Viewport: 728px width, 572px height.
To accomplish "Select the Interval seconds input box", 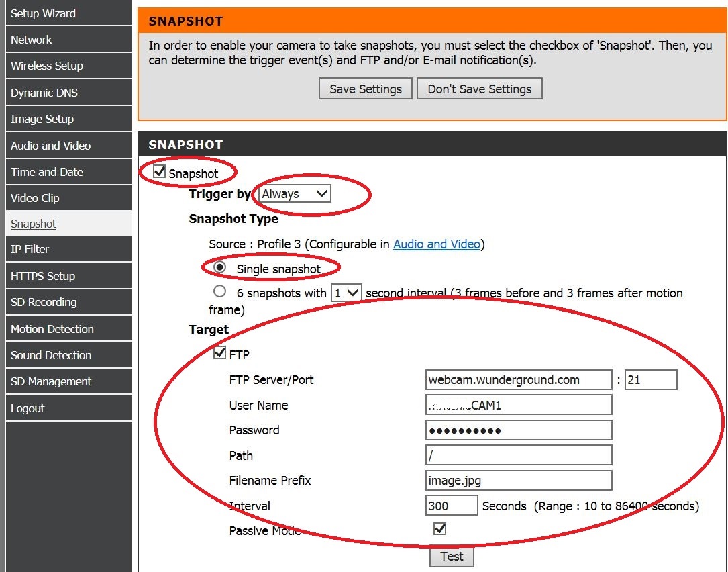I will pos(451,506).
